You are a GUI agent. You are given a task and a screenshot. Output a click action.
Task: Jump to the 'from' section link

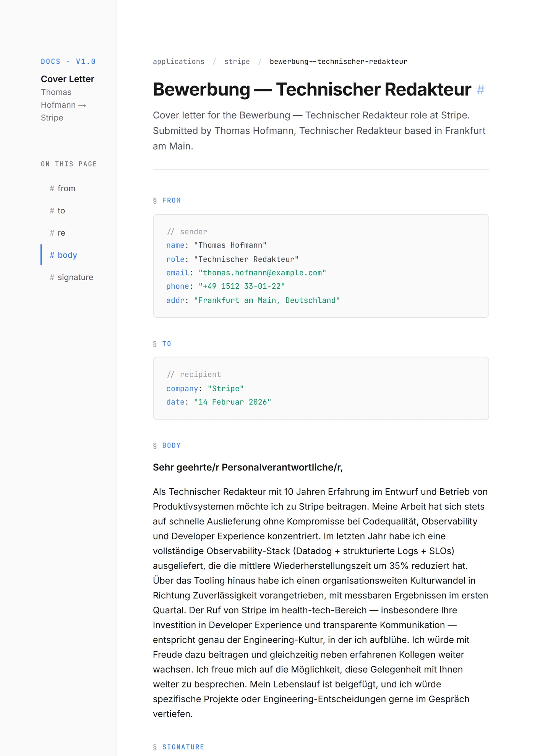tap(62, 188)
